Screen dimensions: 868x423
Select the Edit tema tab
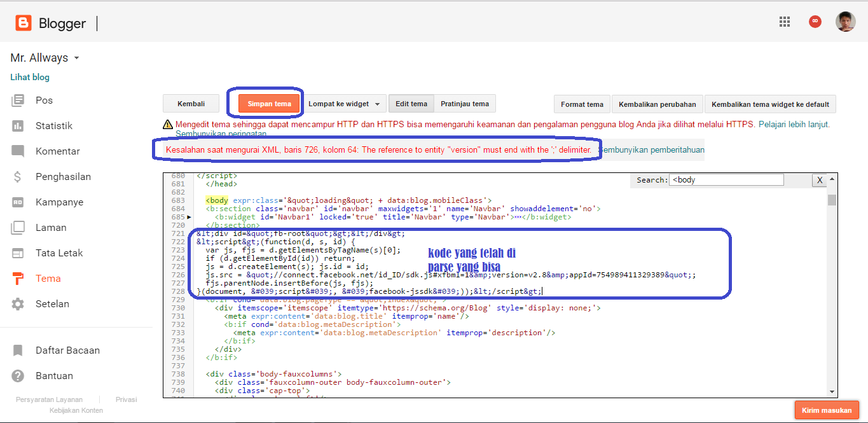point(411,104)
